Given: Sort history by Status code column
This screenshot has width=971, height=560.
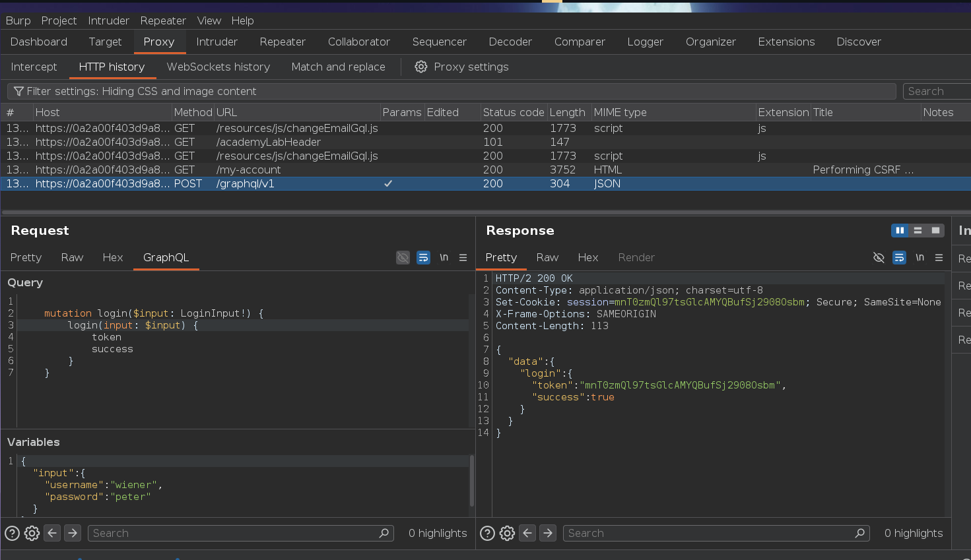Looking at the screenshot, I should (x=514, y=112).
